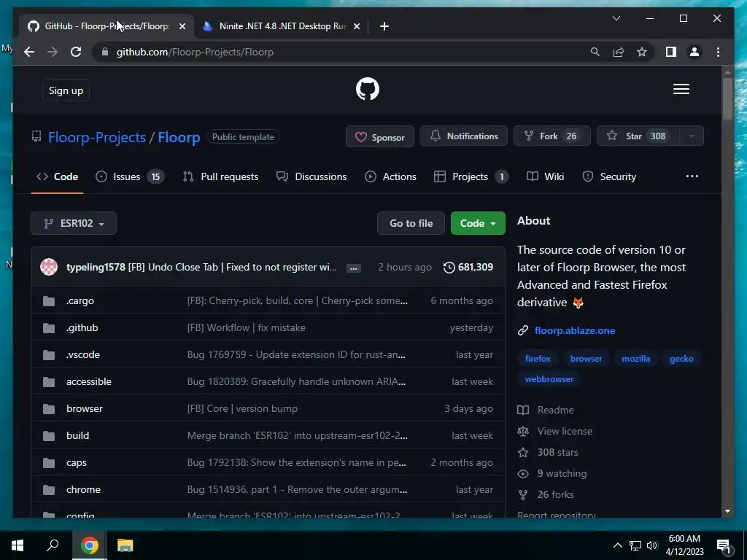This screenshot has width=747, height=560.
Task: Click the page vertical scrollbar thumb
Action: [727, 99]
